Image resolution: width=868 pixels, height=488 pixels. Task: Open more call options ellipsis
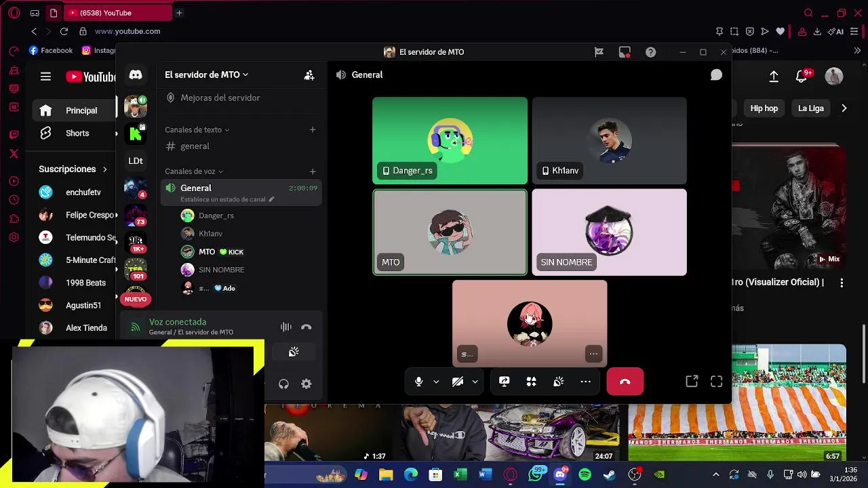coord(585,382)
